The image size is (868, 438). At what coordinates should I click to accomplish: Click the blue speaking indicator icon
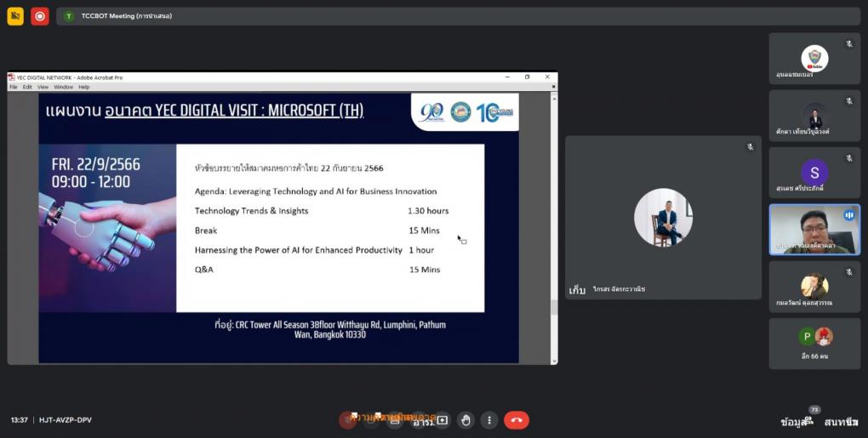(x=849, y=215)
